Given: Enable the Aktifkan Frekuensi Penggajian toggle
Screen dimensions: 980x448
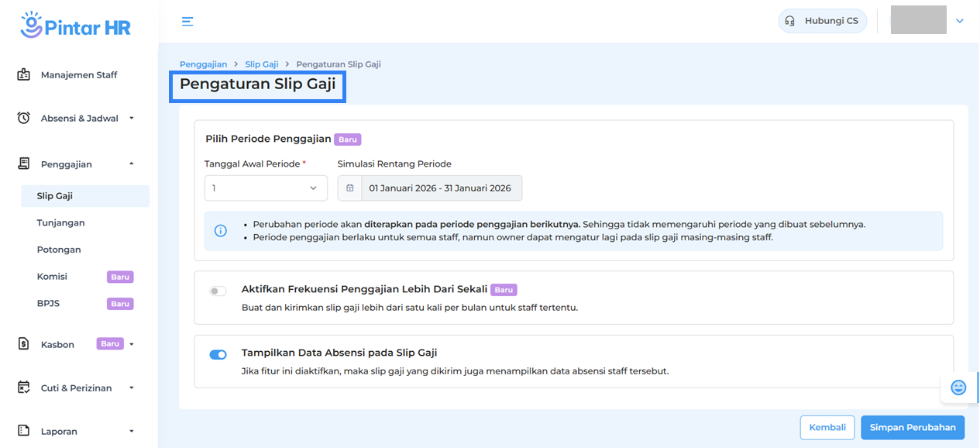Looking at the screenshot, I should click(218, 291).
